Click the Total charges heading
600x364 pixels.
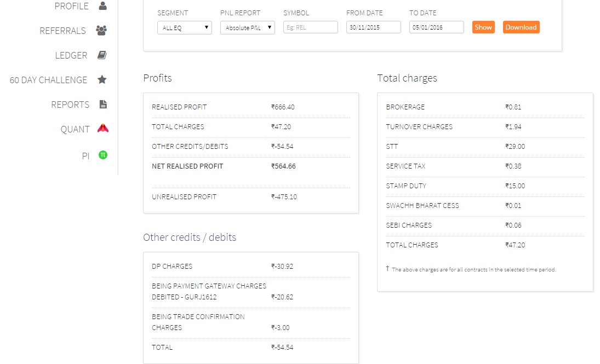407,78
